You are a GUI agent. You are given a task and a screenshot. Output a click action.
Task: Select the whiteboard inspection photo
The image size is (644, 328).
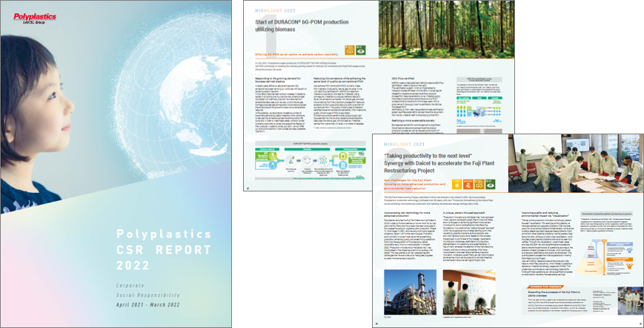pos(468,292)
